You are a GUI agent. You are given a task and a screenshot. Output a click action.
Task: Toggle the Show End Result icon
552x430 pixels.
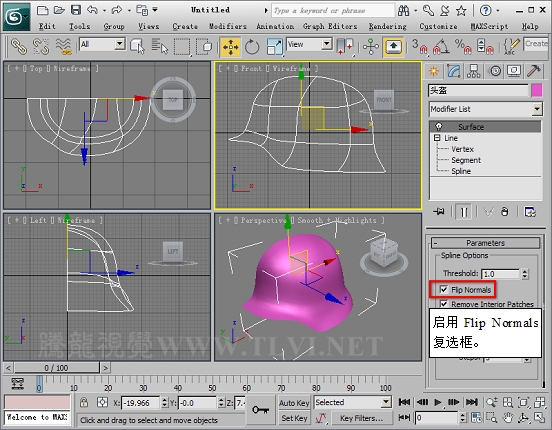[464, 212]
